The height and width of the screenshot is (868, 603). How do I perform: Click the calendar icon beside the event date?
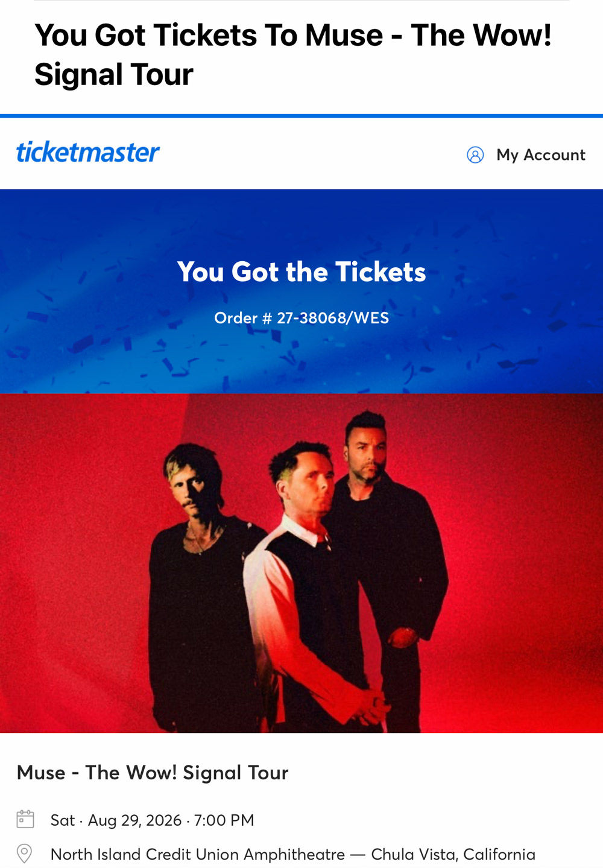[x=25, y=819]
